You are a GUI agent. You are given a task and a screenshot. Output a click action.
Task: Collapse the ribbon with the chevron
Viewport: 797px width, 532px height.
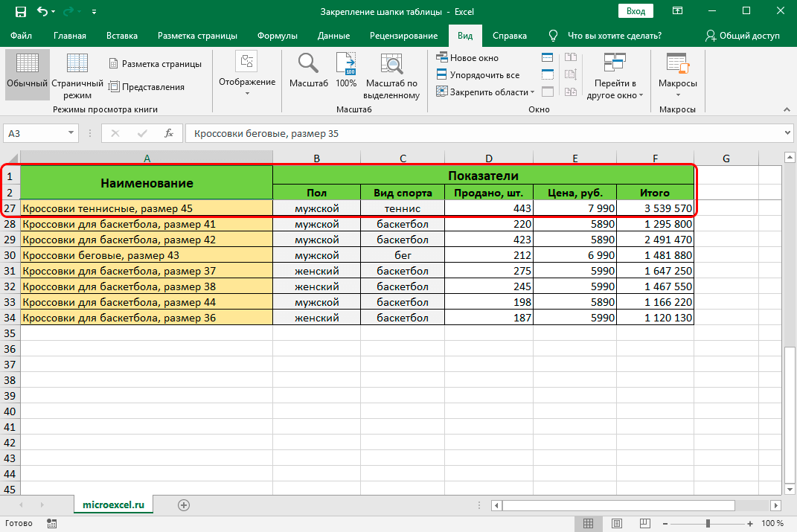coord(787,109)
